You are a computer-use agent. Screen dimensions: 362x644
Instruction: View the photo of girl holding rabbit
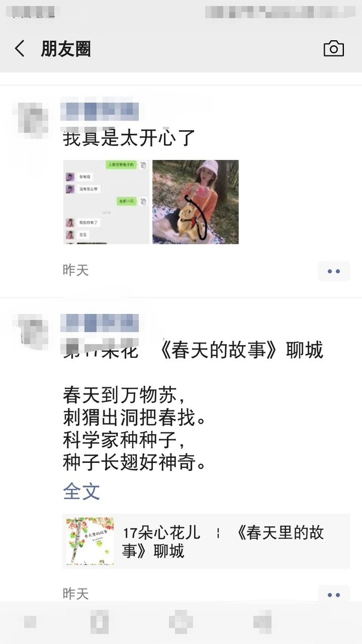(195, 201)
